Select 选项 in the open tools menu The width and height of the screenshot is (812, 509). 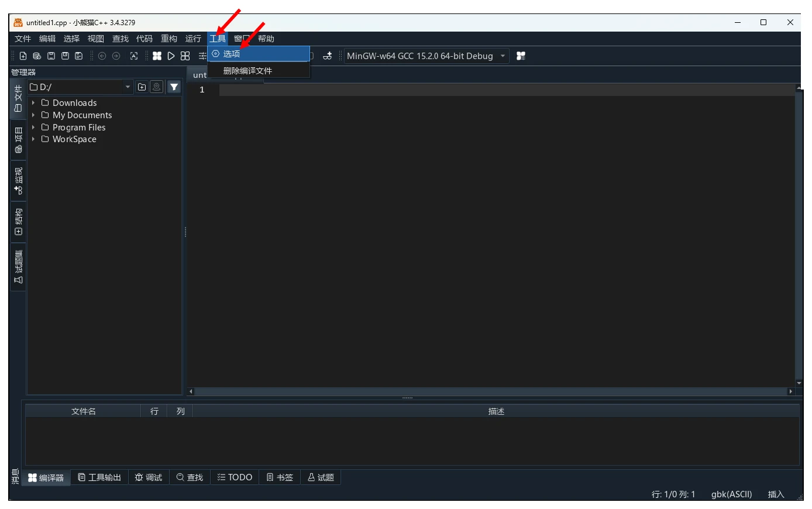(259, 54)
